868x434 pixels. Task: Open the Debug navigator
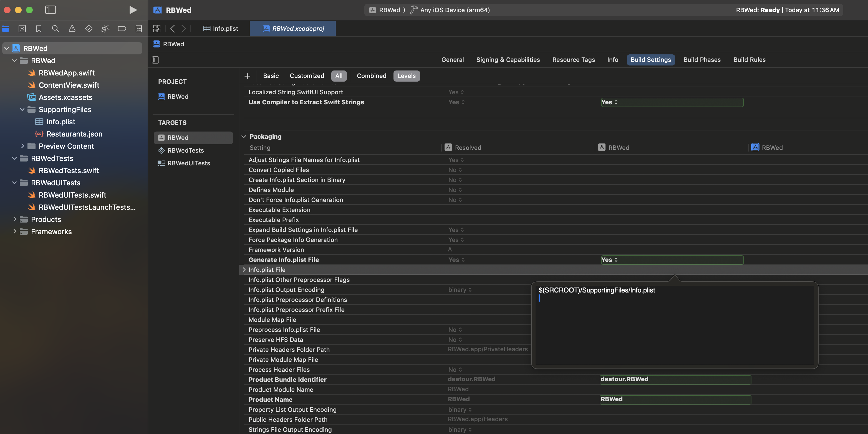pos(105,29)
